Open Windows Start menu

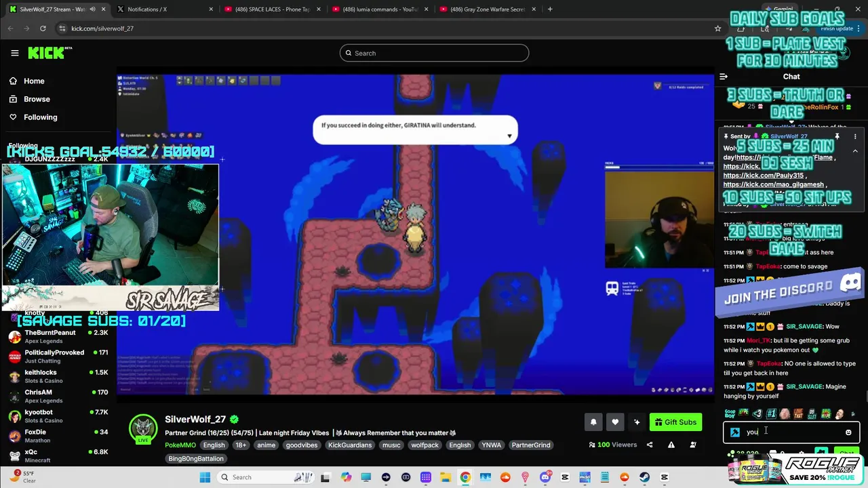[x=205, y=477]
